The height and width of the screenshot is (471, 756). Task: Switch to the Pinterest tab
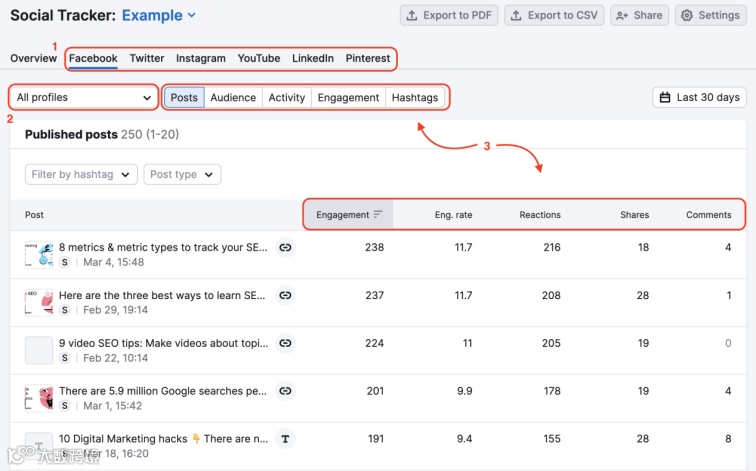tap(368, 58)
